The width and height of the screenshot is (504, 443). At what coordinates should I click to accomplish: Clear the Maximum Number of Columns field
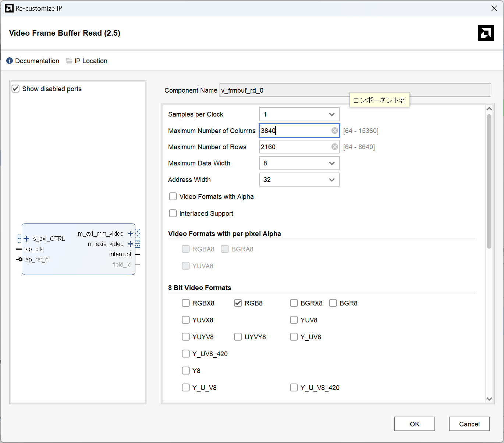334,131
